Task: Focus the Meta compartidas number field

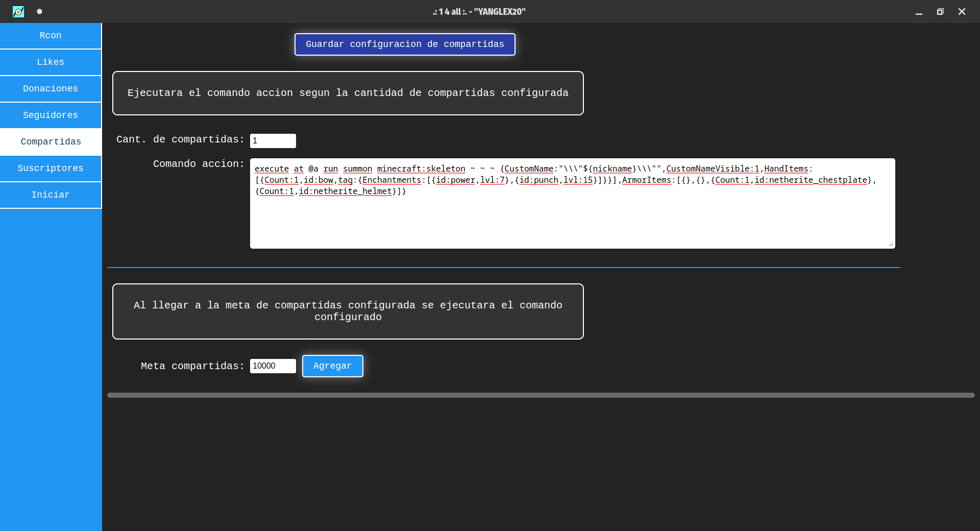Action: tap(273, 366)
